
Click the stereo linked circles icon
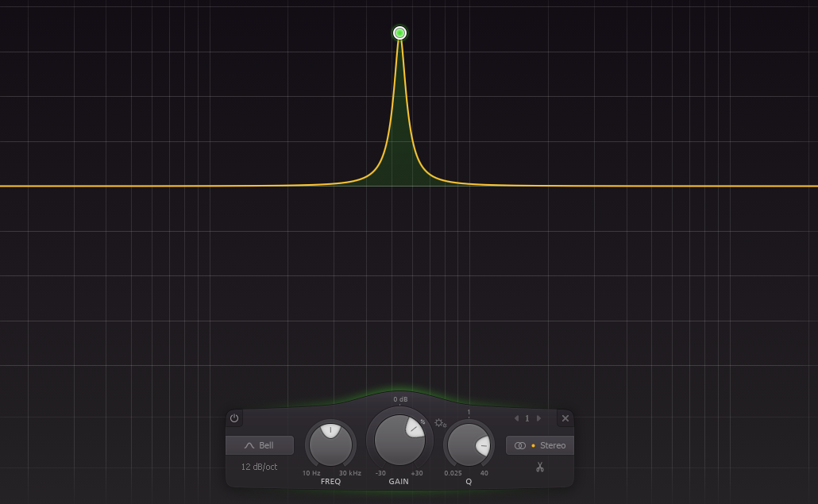point(520,445)
